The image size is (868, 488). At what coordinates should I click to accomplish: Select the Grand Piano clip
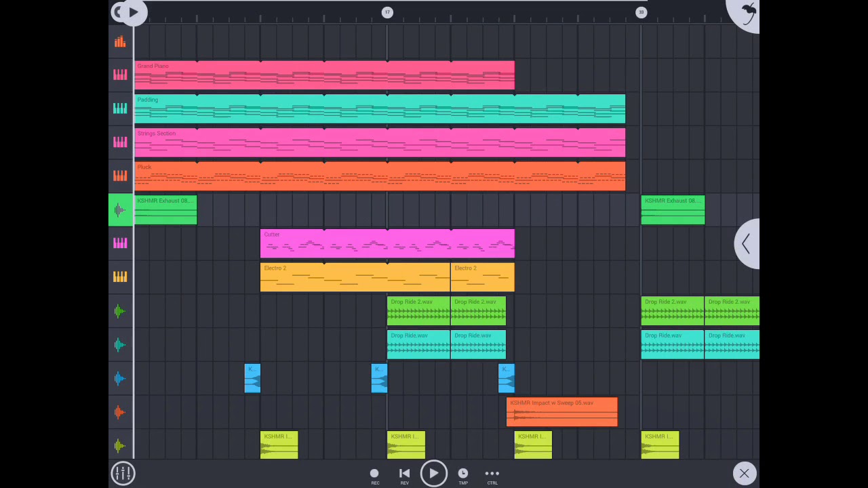point(324,75)
